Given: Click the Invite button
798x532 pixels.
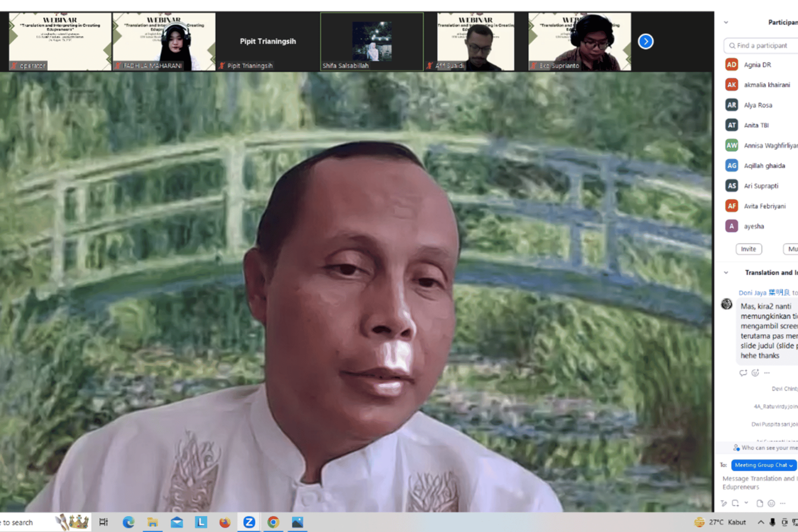Looking at the screenshot, I should (749, 249).
